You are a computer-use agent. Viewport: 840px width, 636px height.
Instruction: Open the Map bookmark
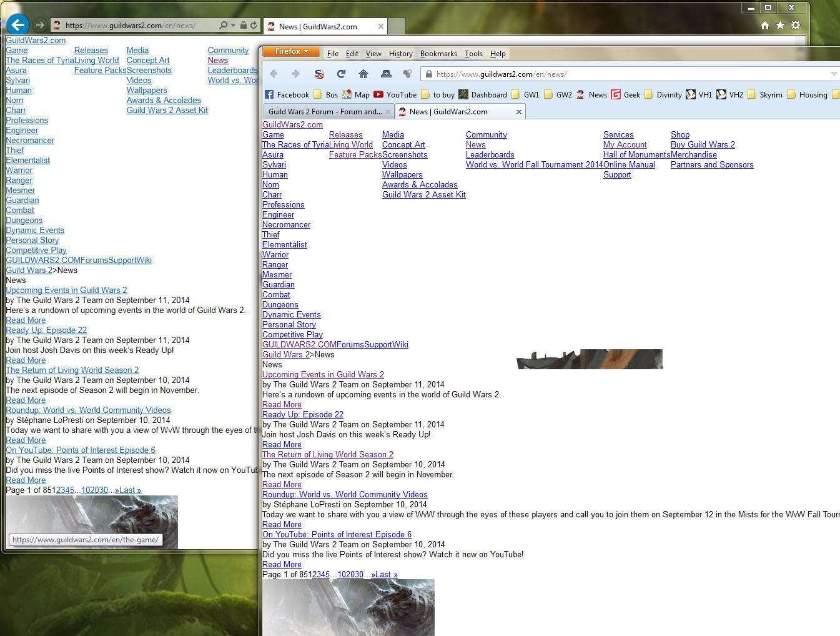tap(355, 95)
